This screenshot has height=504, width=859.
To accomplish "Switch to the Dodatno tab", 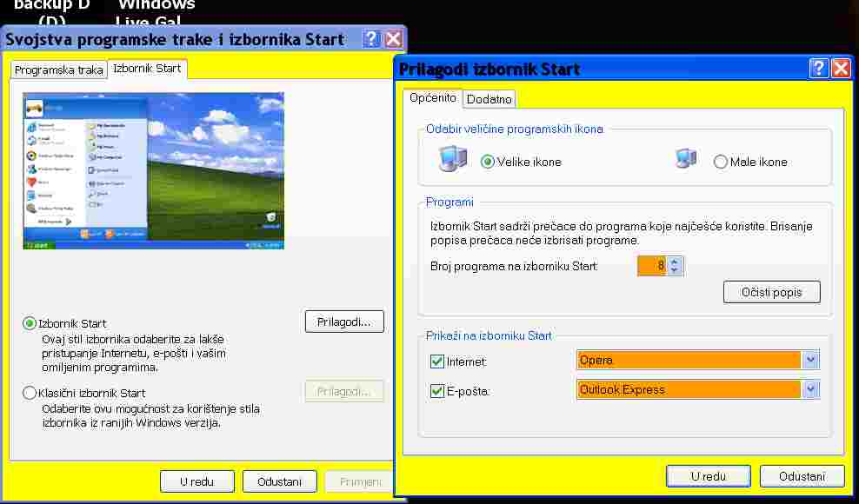I will click(489, 99).
